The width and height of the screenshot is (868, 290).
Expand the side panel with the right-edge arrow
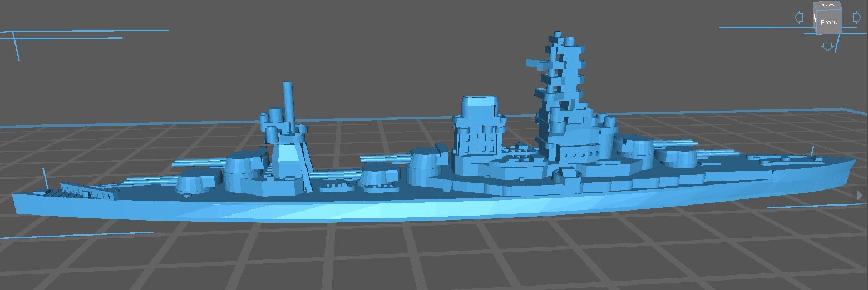pyautogui.click(x=860, y=195)
